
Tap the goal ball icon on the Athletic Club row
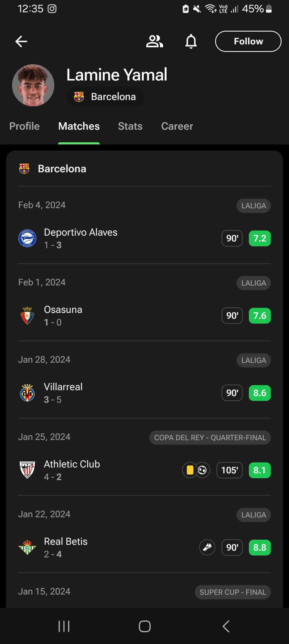point(203,470)
